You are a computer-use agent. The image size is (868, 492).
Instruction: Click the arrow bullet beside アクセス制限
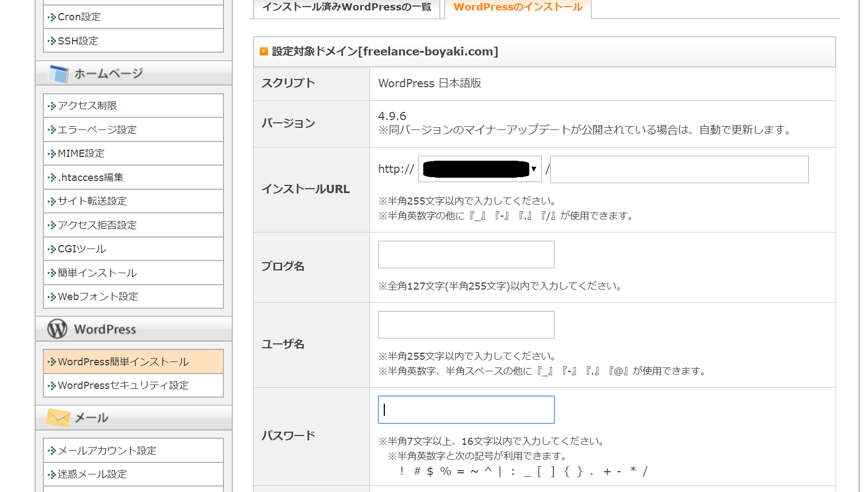[x=52, y=106]
